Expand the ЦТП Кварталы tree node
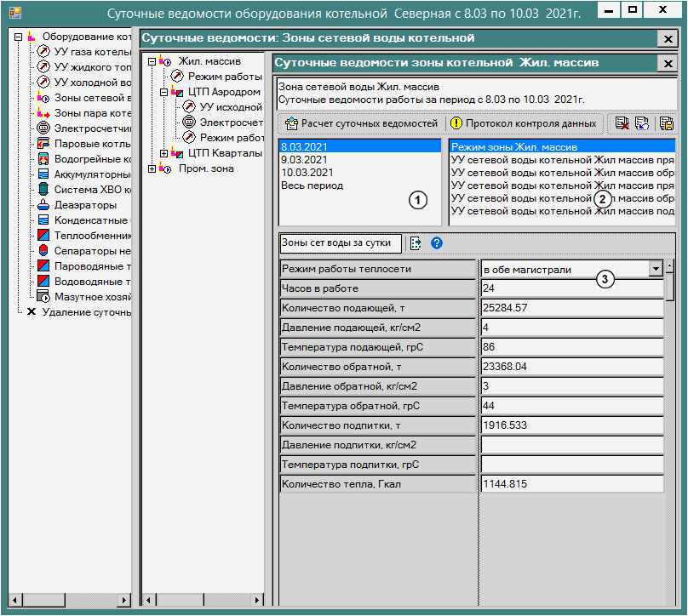Viewport: 688px width, 616px height. pos(164,153)
